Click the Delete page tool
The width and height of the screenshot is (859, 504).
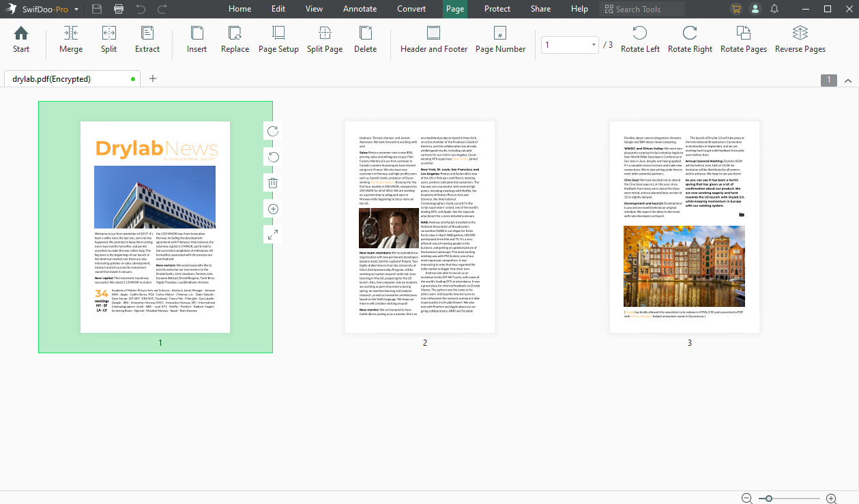click(366, 40)
